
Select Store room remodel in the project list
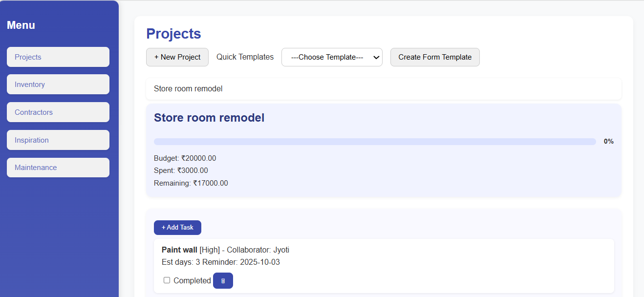point(188,89)
